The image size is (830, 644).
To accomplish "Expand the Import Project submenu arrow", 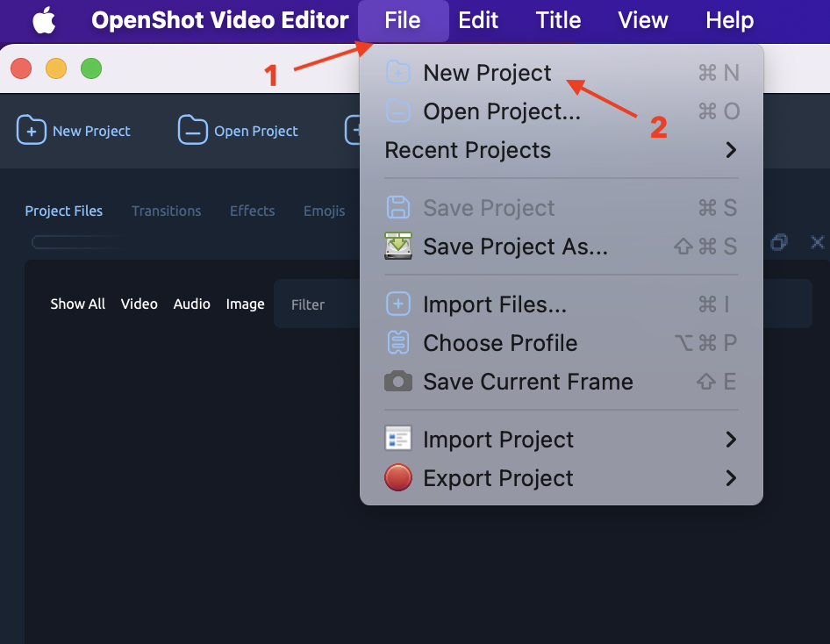I will point(731,440).
